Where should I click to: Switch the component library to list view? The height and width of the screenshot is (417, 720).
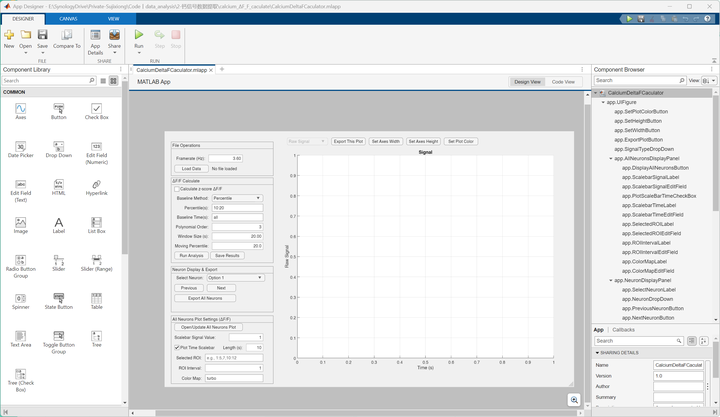(x=103, y=81)
